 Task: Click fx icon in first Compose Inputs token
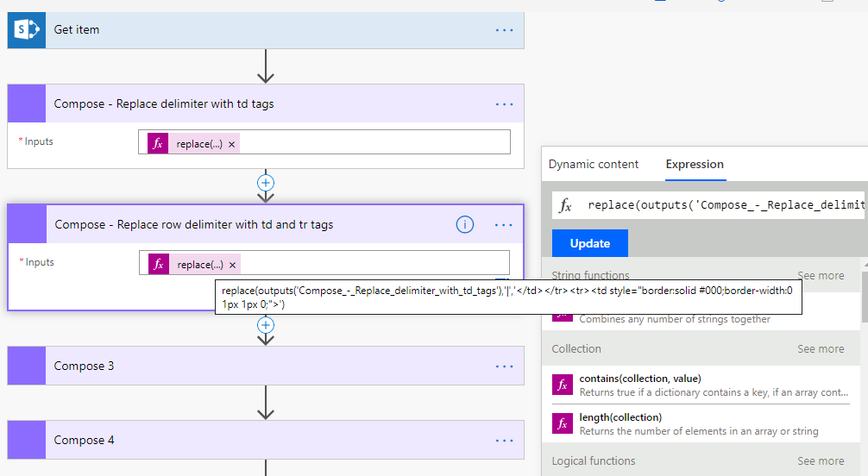pos(158,143)
